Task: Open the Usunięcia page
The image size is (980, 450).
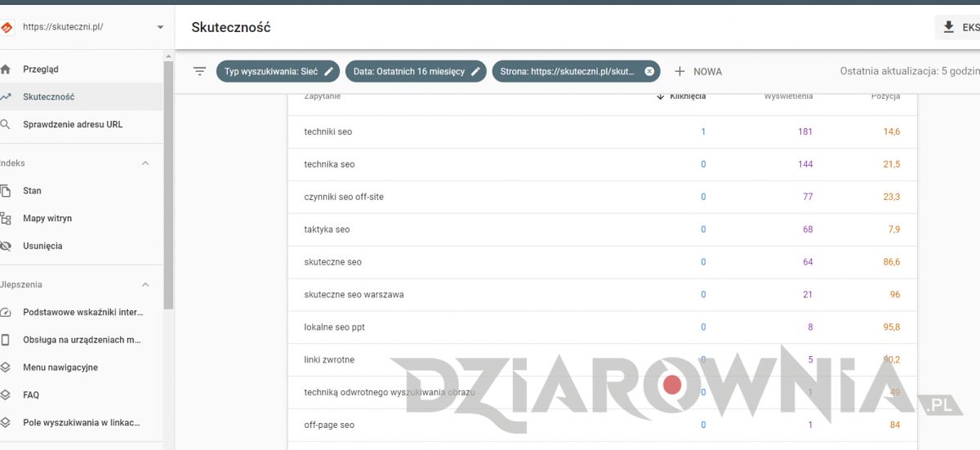Action: click(42, 246)
